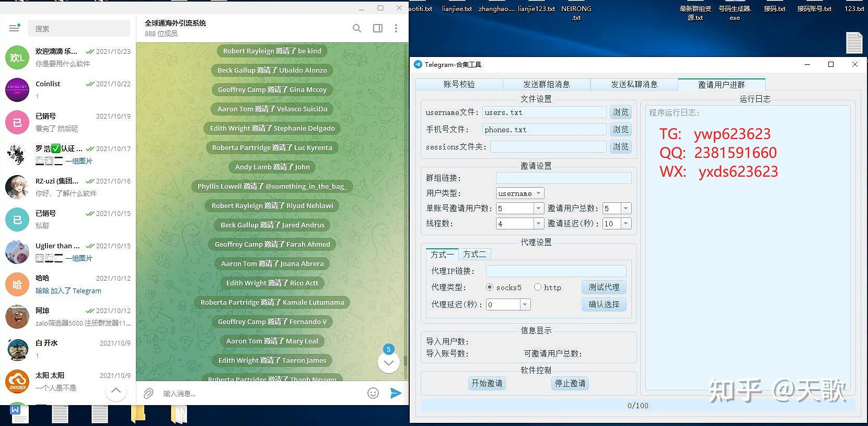Open the 已销号 chat dated 2021/10/19
This screenshot has width=868, height=426.
(x=68, y=122)
